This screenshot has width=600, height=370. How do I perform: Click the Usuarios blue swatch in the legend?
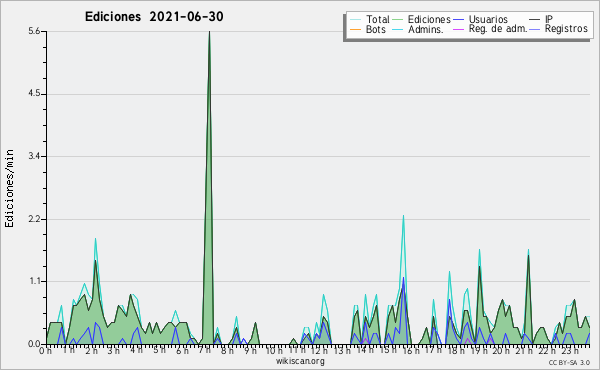pos(458,20)
